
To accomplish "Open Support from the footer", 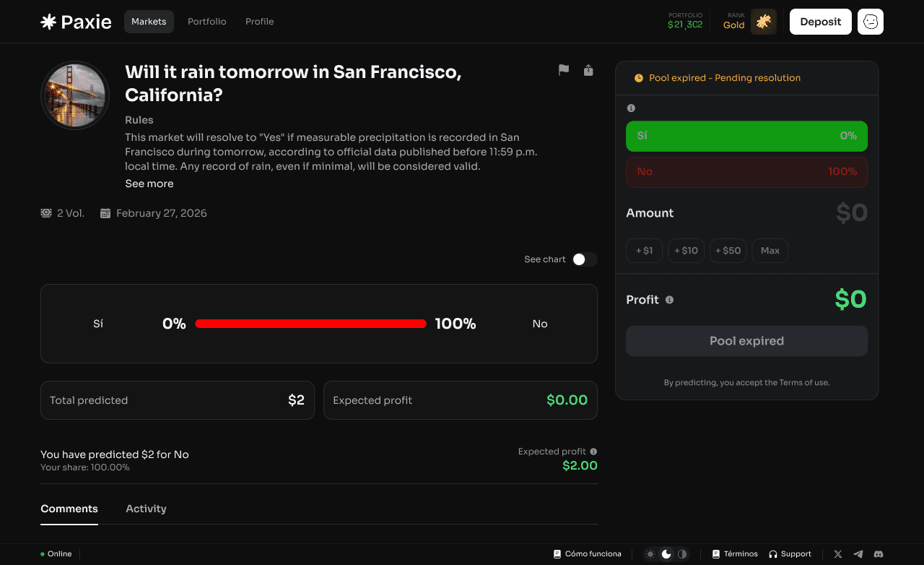I will [x=790, y=554].
